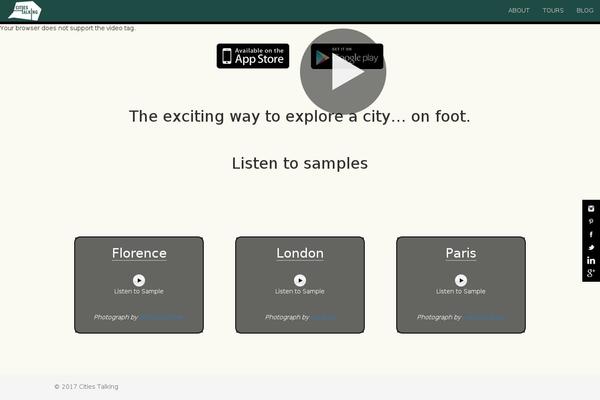This screenshot has height=400, width=600.
Task: Click the '© 2017 Cities Talking' footer text
Action: pos(86,387)
